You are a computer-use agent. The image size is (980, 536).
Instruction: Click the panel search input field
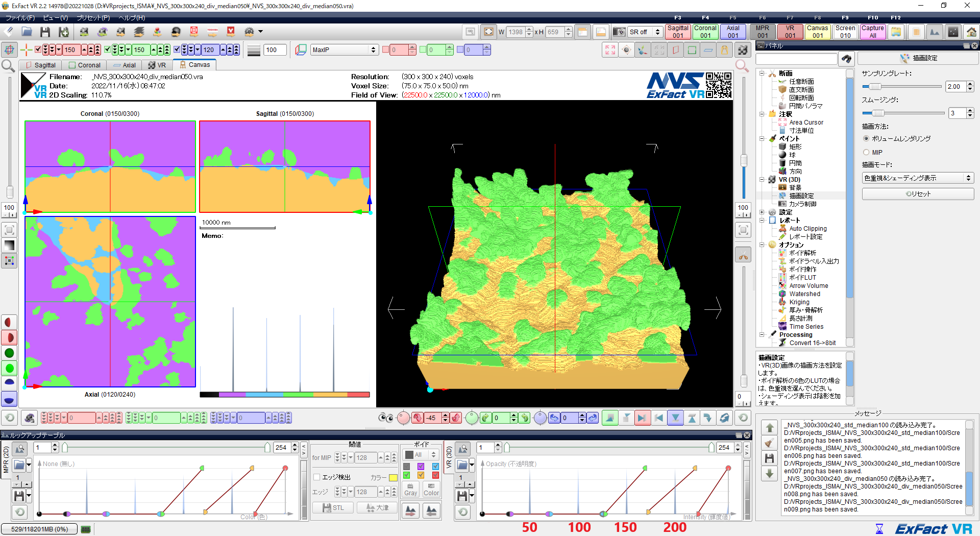click(x=796, y=59)
